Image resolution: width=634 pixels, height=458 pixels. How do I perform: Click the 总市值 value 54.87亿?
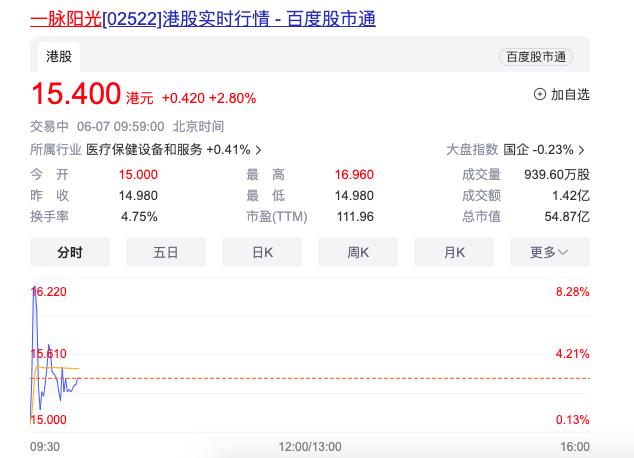point(568,216)
